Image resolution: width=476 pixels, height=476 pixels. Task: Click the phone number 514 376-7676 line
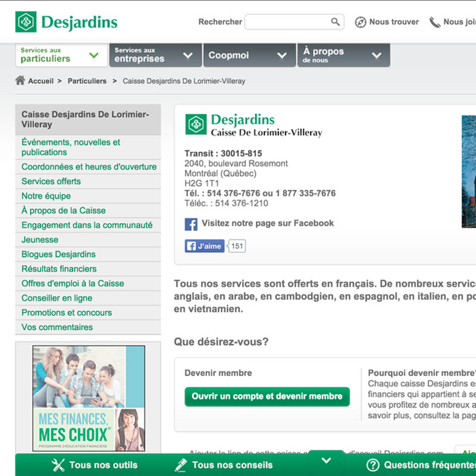point(260,193)
